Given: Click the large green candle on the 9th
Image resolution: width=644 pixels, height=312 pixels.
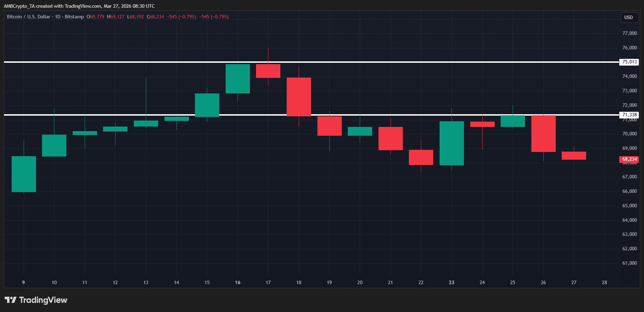Looking at the screenshot, I should (24, 174).
